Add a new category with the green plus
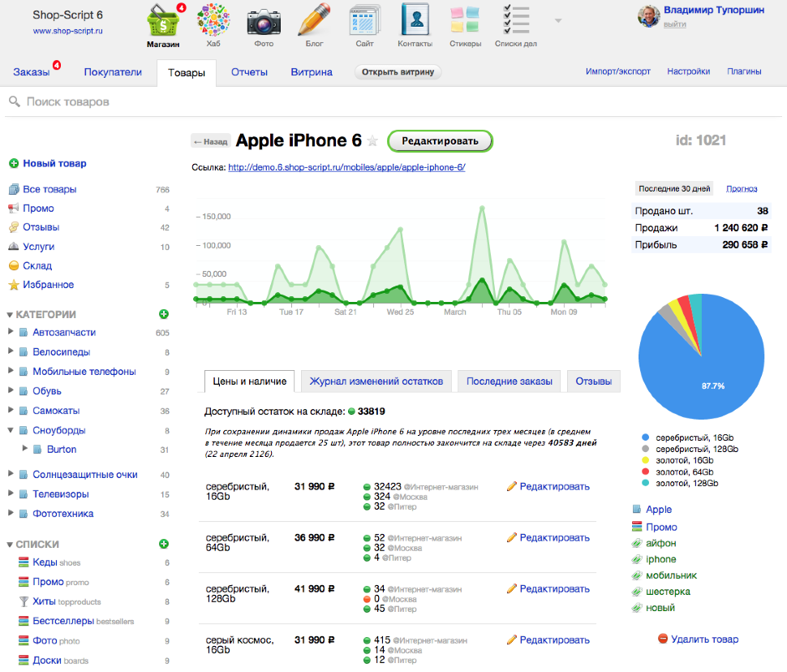This screenshot has height=672, width=787. 164,314
